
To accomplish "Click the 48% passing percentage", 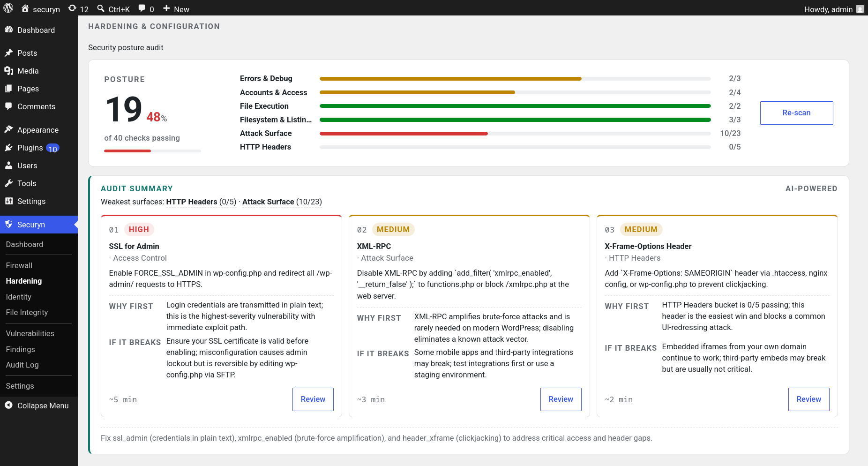I will coord(157,117).
